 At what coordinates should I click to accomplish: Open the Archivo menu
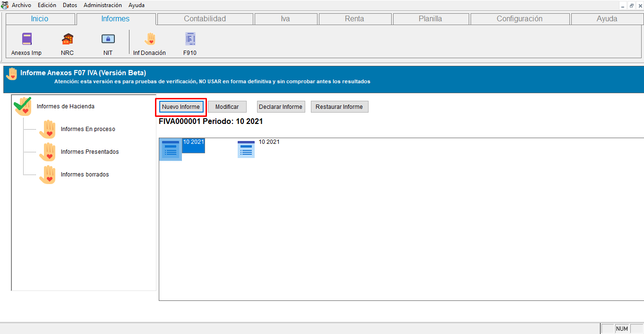pyautogui.click(x=21, y=5)
